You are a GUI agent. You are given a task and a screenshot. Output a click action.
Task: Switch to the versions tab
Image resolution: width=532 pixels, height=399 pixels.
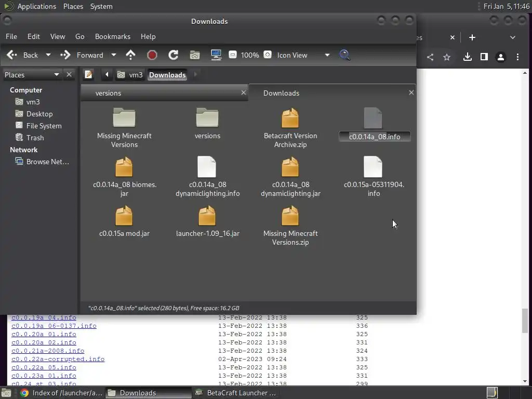pos(165,93)
